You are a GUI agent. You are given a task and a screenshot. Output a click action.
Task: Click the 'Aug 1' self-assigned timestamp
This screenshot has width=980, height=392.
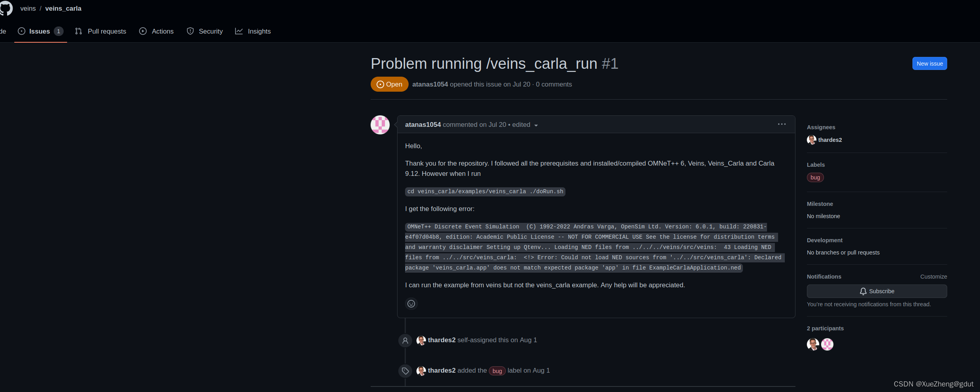pos(528,340)
